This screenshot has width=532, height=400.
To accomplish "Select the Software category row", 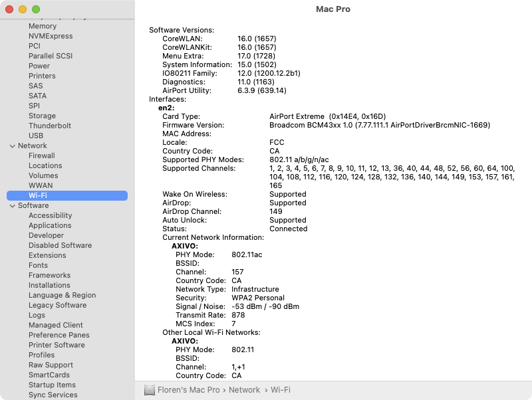I will coord(33,205).
